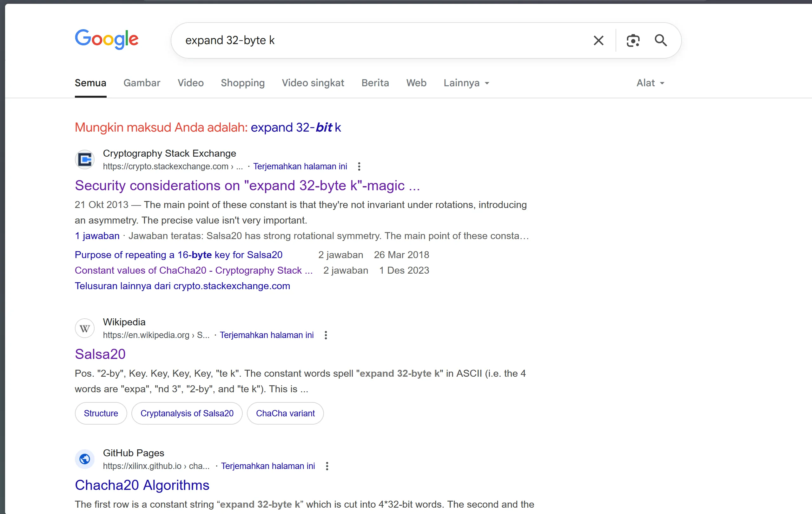Switch to the Shopping tab
Viewport: 812px width, 514px height.
coord(242,83)
